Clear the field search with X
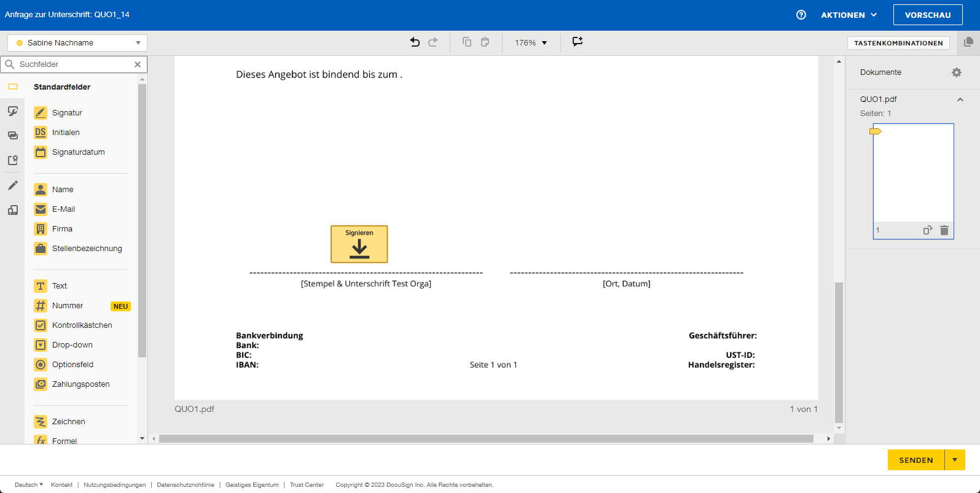 pyautogui.click(x=138, y=64)
